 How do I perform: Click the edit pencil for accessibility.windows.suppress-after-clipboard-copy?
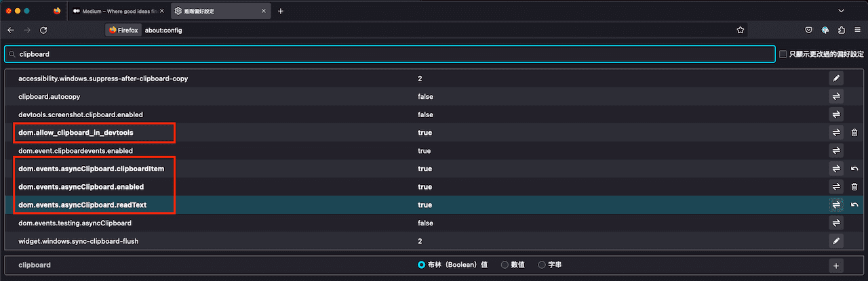tap(836, 79)
